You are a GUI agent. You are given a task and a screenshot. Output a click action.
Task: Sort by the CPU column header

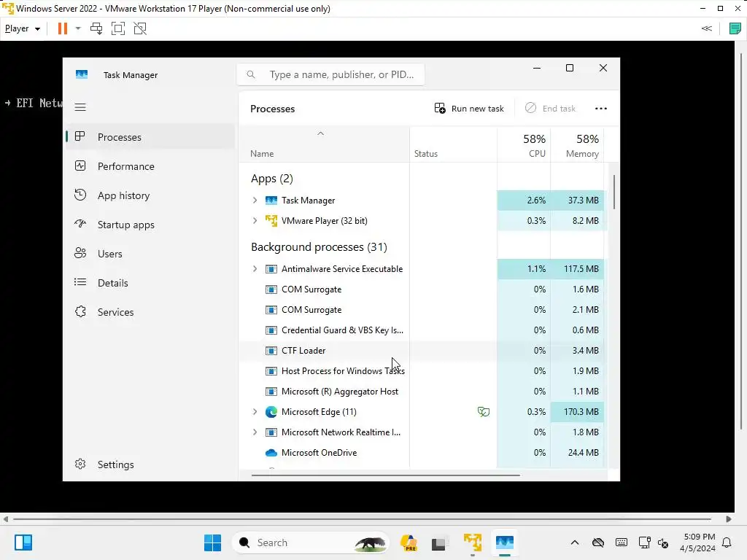pos(524,145)
